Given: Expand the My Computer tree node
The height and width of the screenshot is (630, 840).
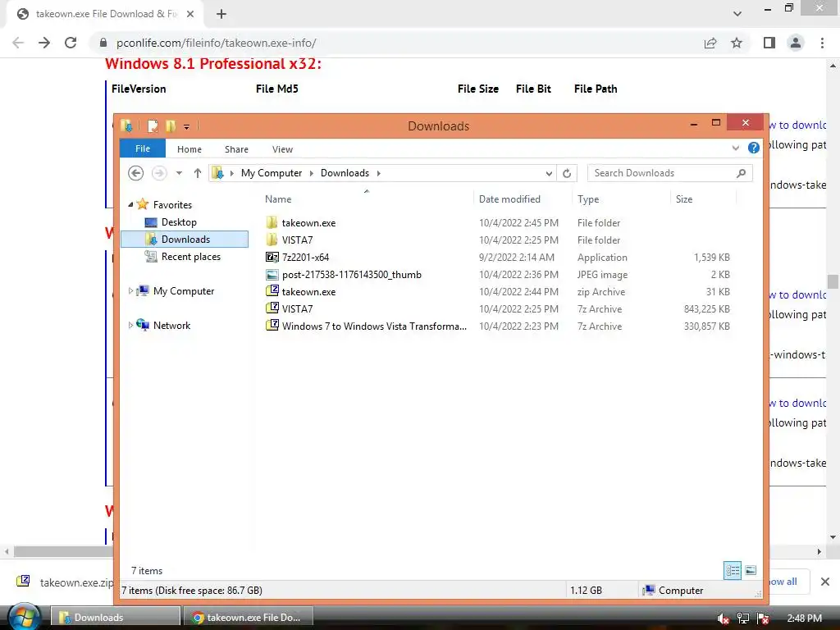Looking at the screenshot, I should [130, 291].
